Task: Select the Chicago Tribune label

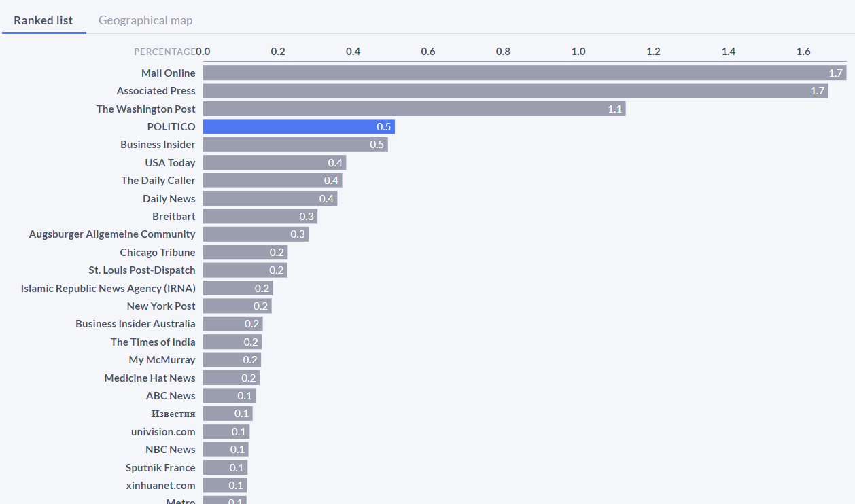Action: tap(158, 252)
